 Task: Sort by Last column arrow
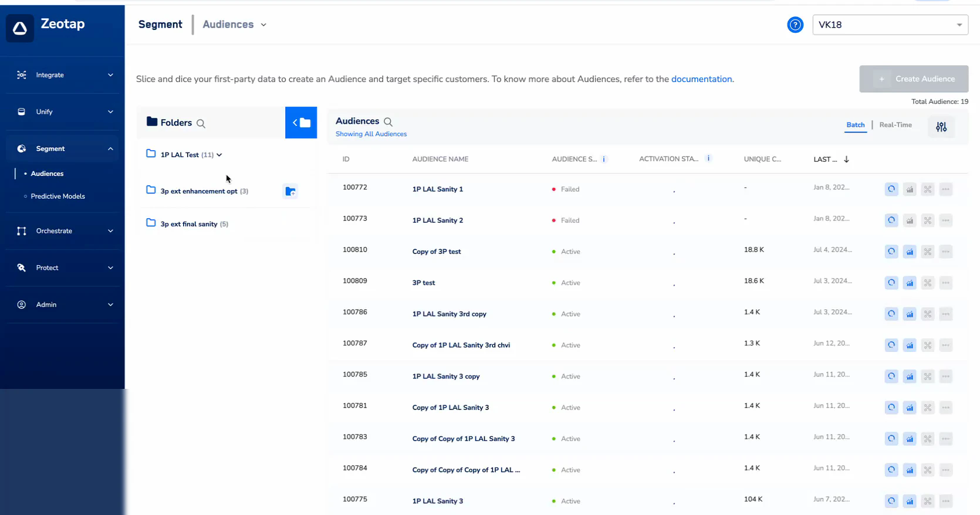pyautogui.click(x=846, y=159)
